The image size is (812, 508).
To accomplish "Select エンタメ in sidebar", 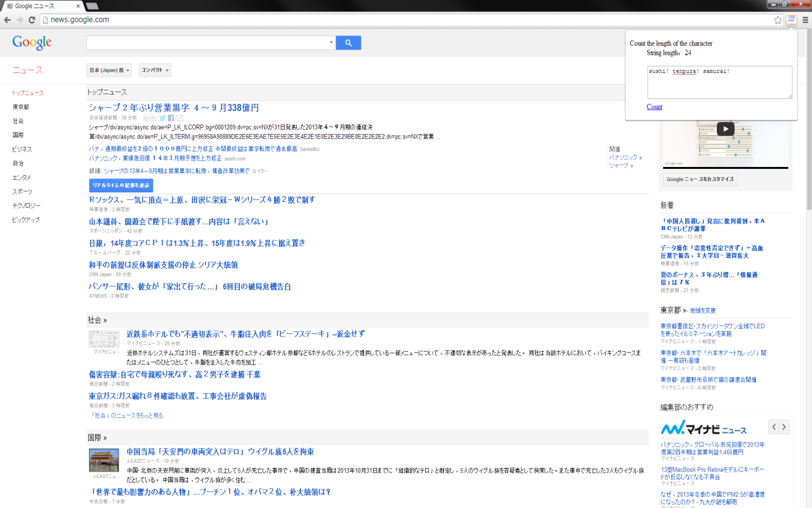I will [x=22, y=178].
